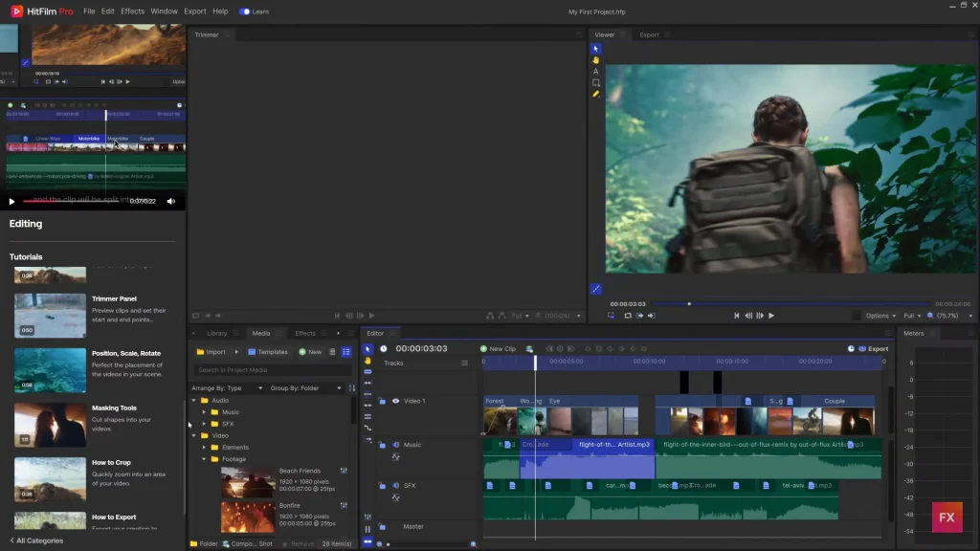Choose the Selection tool in the Editor timeline
This screenshot has height=551, width=980.
pyautogui.click(x=367, y=349)
